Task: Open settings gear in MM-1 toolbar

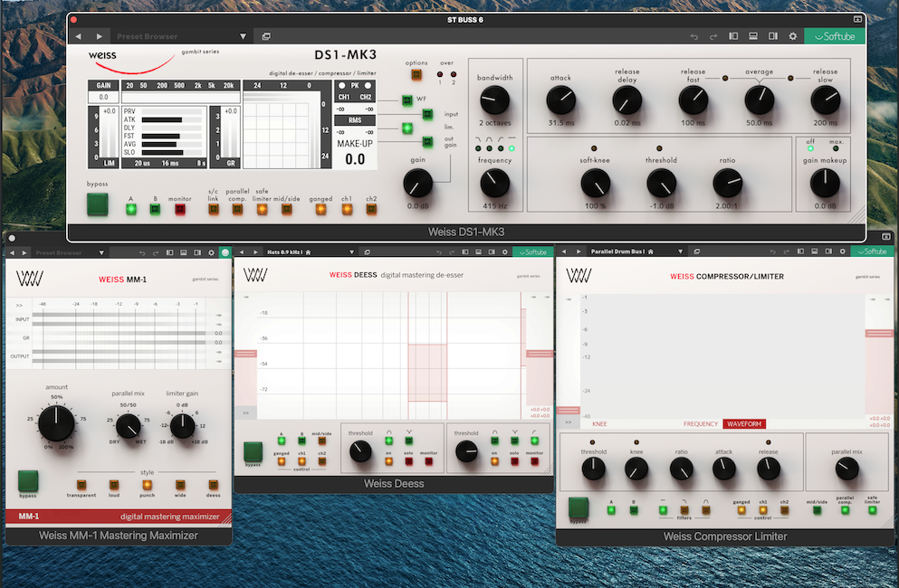Action: 211,252
